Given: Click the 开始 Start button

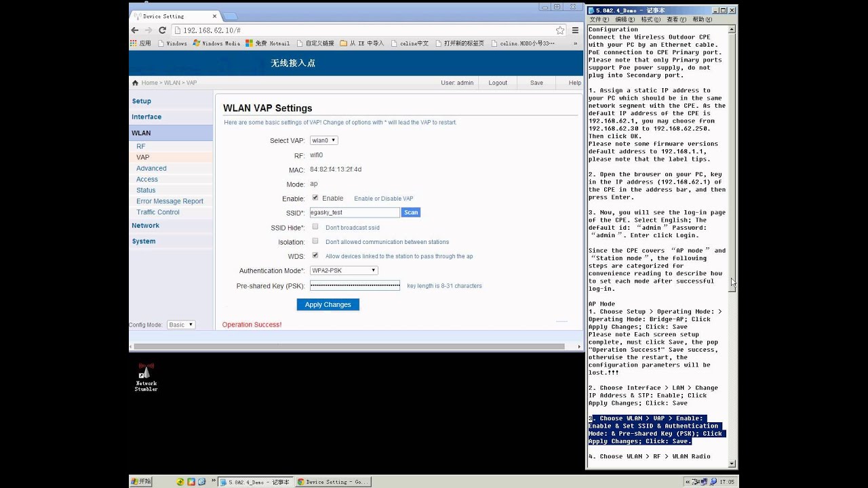Looking at the screenshot, I should coord(141,482).
